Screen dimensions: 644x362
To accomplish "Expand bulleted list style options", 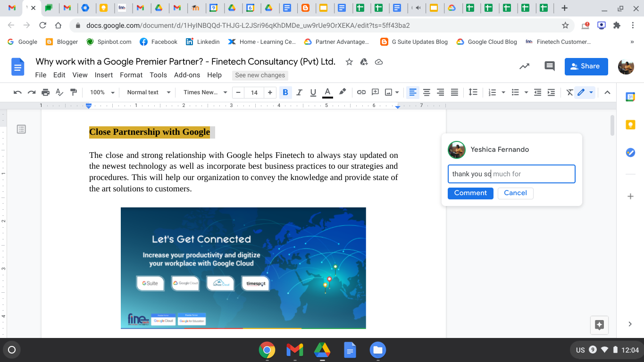I will coord(527,92).
